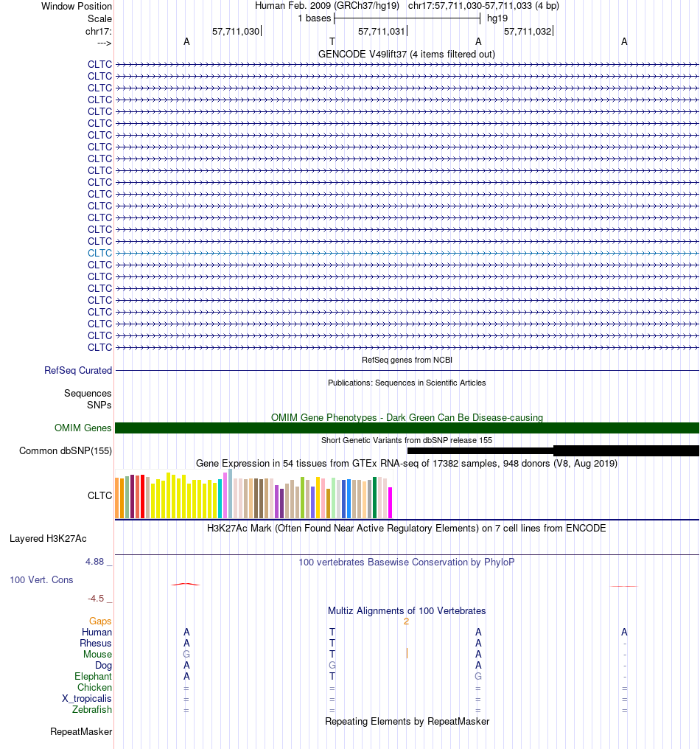
Task: Open the GTEx Gene Expression track title
Action: pos(406,464)
